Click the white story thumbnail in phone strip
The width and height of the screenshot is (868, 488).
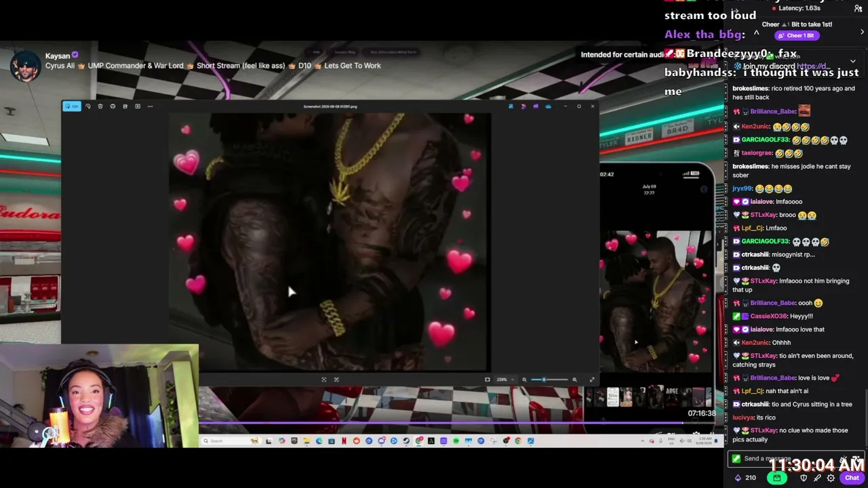[x=613, y=396]
